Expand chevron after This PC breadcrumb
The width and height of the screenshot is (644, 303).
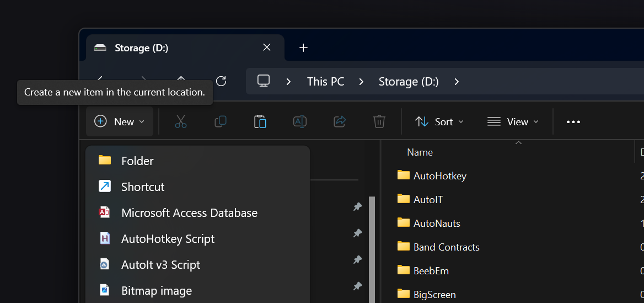pyautogui.click(x=362, y=81)
